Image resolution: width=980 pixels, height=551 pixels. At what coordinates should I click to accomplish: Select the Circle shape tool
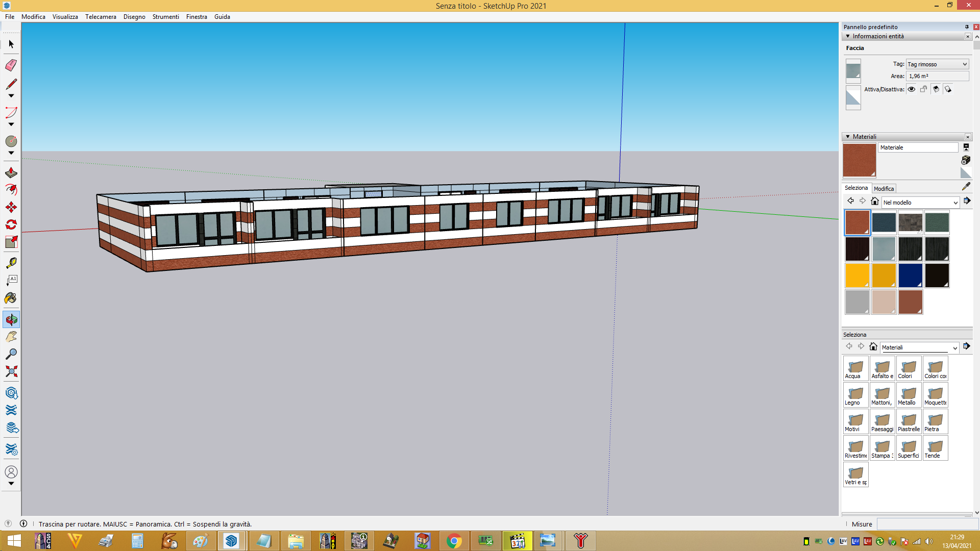[11, 141]
